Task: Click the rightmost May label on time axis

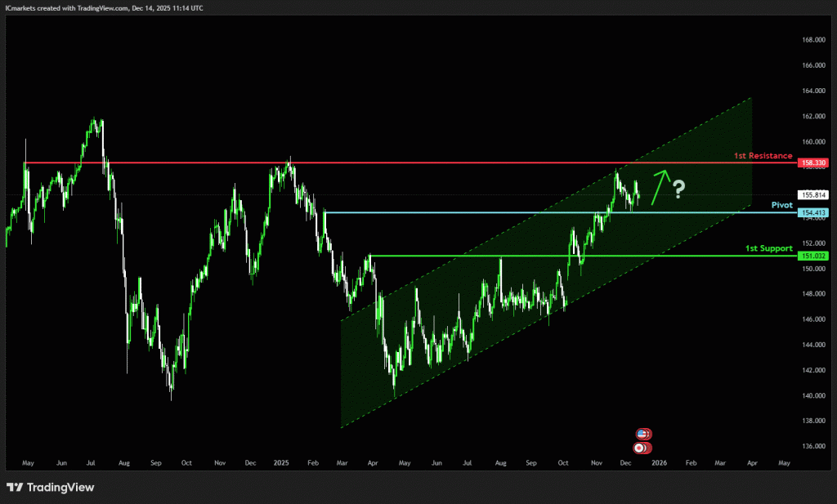Action: (x=784, y=462)
